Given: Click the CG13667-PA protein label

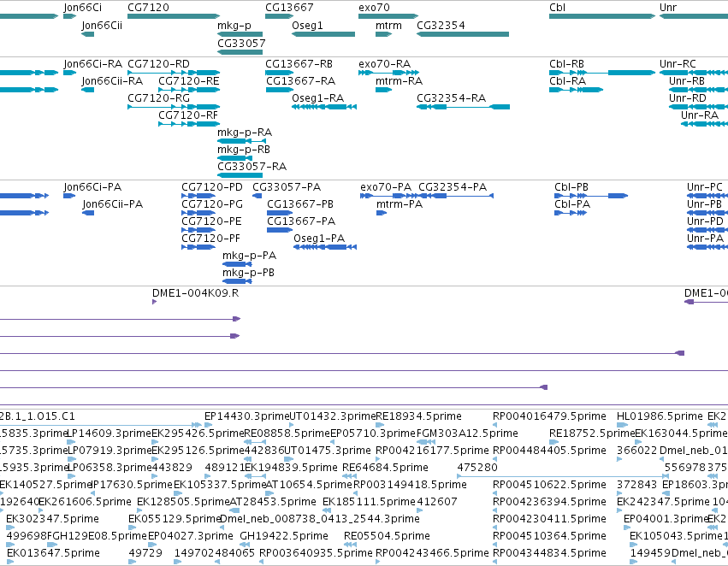Looking at the screenshot, I should tap(301, 221).
